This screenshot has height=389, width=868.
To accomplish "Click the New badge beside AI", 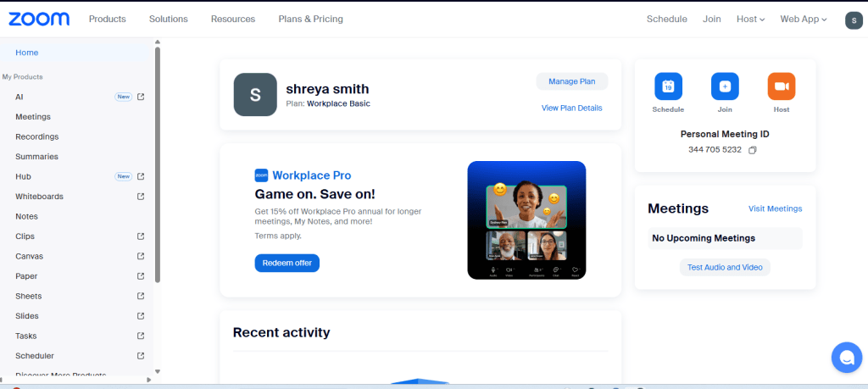I will [x=124, y=97].
